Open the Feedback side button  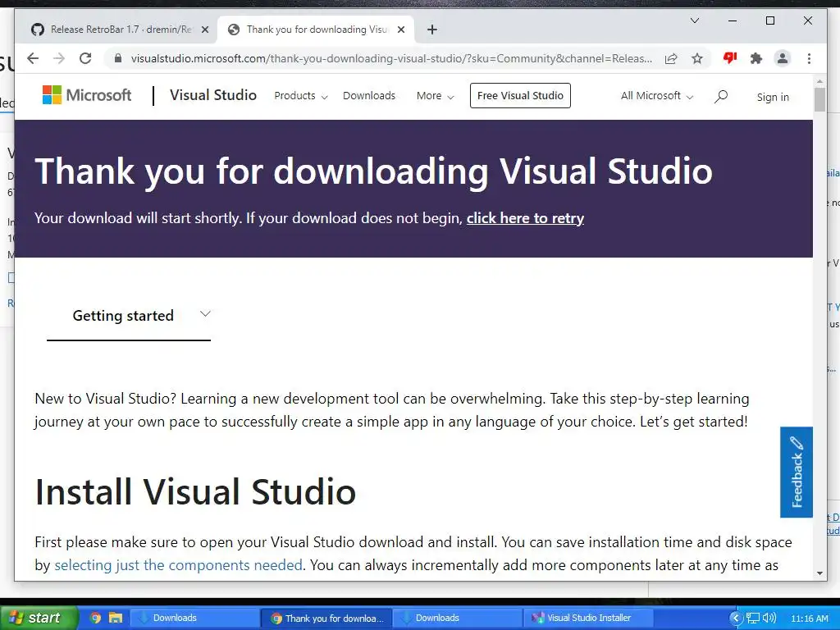(796, 472)
